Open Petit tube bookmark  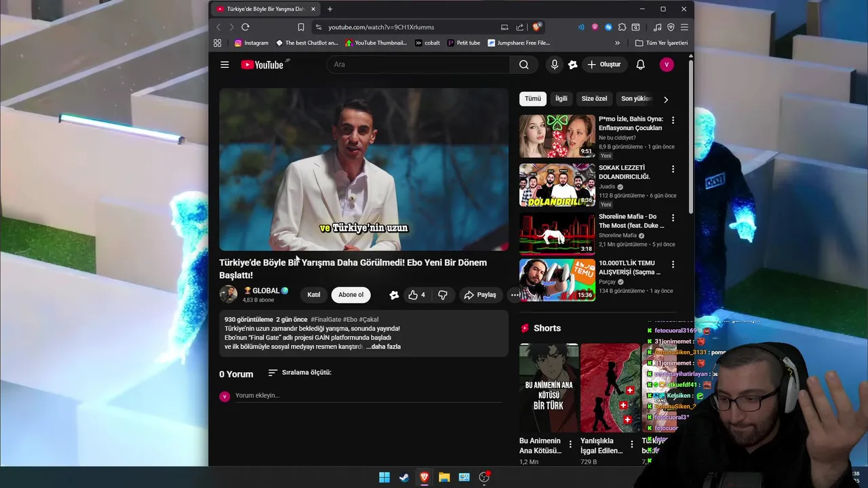tap(463, 43)
